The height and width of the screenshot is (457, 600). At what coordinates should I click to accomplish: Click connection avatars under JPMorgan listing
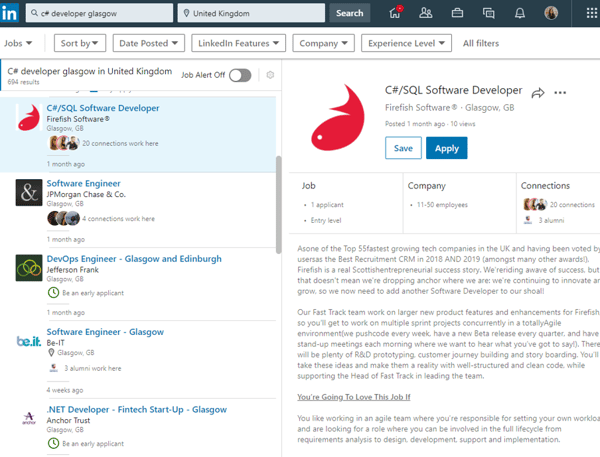tap(63, 219)
